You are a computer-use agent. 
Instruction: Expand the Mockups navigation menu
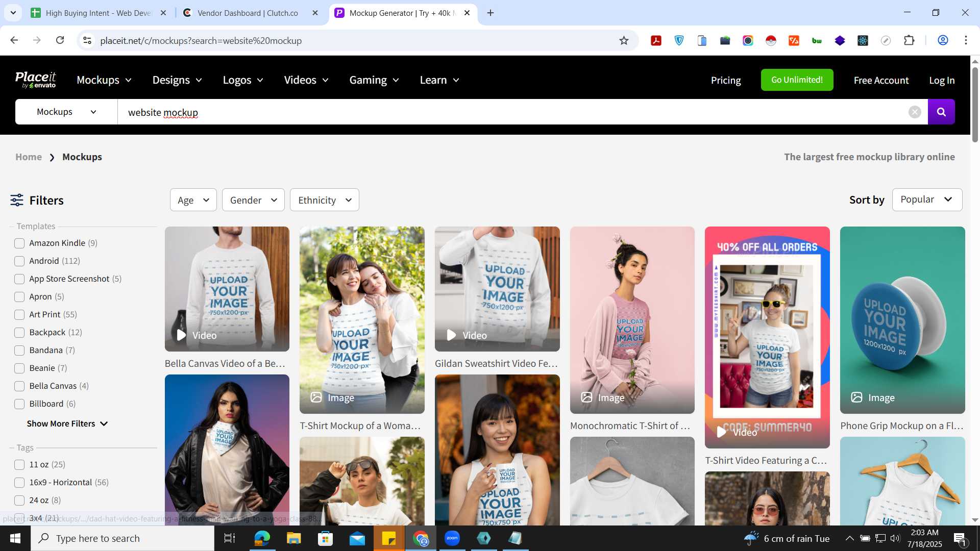tap(104, 80)
